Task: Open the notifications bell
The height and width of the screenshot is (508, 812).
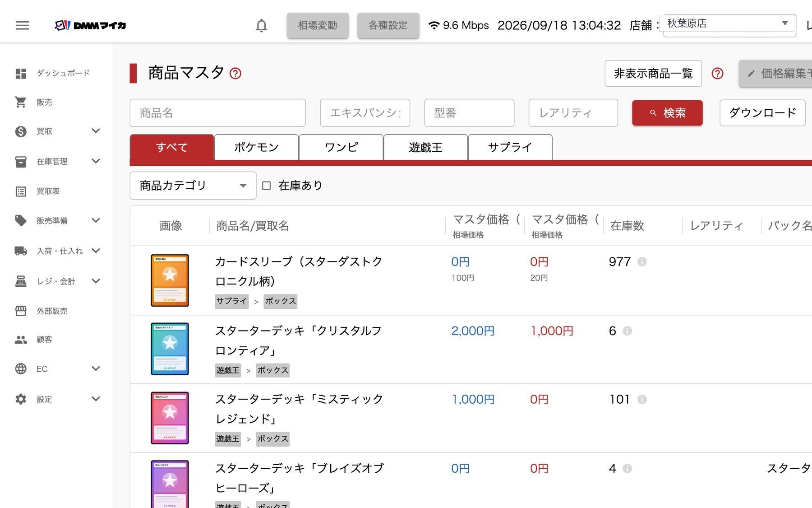Action: (x=261, y=25)
